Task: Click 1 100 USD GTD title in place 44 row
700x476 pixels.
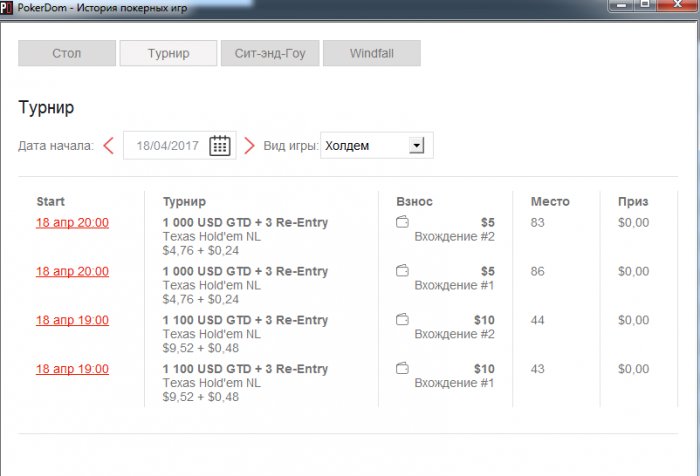Action: [245, 320]
